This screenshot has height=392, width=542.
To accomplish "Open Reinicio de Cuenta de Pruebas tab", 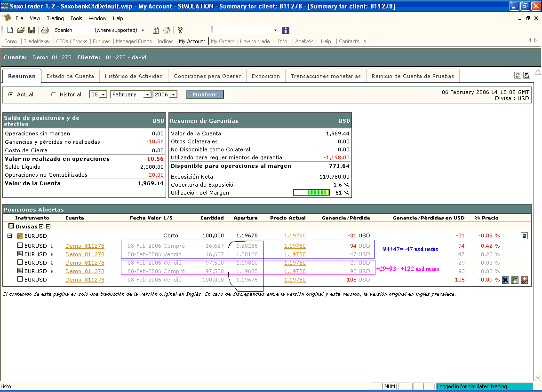I will point(413,76).
